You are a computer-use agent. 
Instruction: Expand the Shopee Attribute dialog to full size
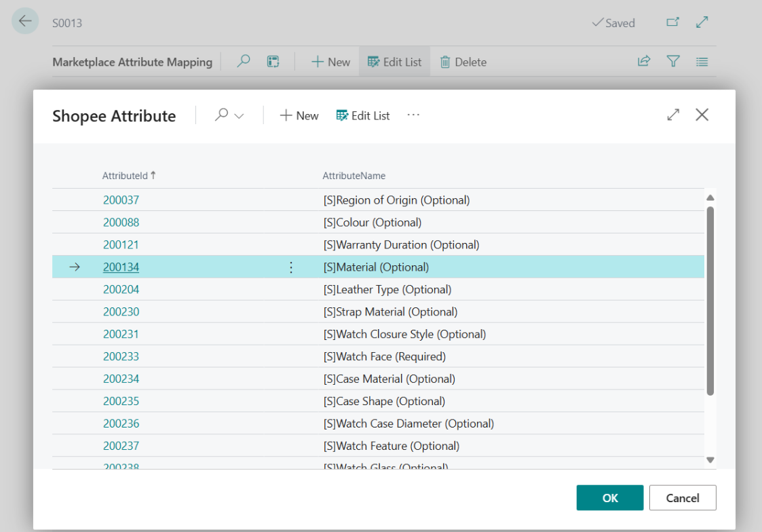click(x=673, y=115)
